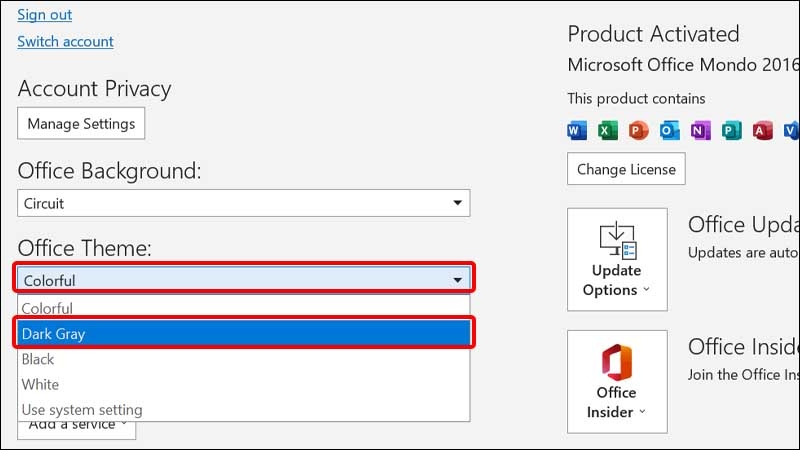Viewport: 800px width, 450px height.
Task: Click the PowerPoint app icon
Action: pos(638,131)
